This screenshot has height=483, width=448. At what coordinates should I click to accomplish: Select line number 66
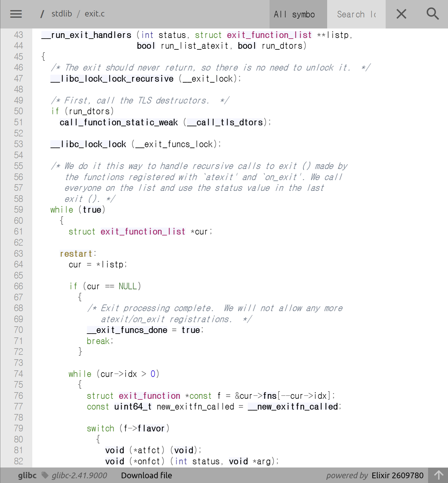point(18,286)
